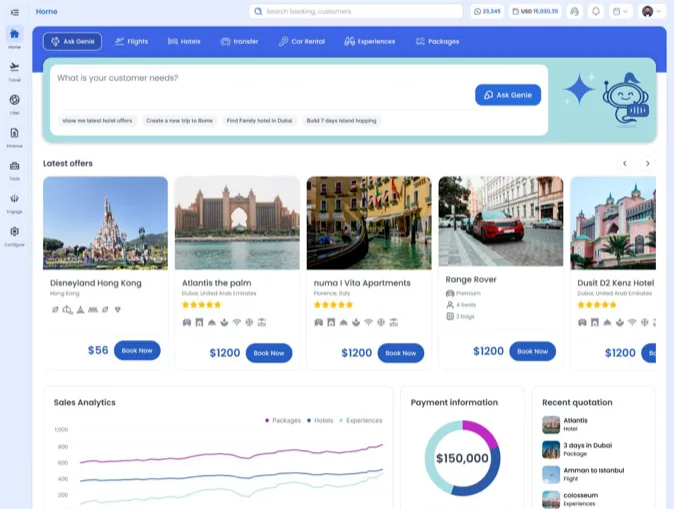Click the Dusit D2 Kenz Hotel star rating
This screenshot has height=509, width=674.
pyautogui.click(x=597, y=305)
